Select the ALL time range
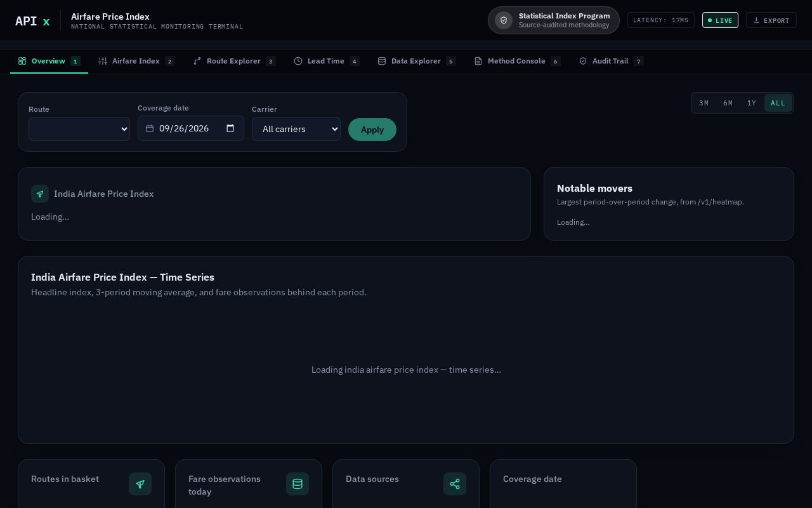Image resolution: width=812 pixels, height=508 pixels. coord(778,103)
